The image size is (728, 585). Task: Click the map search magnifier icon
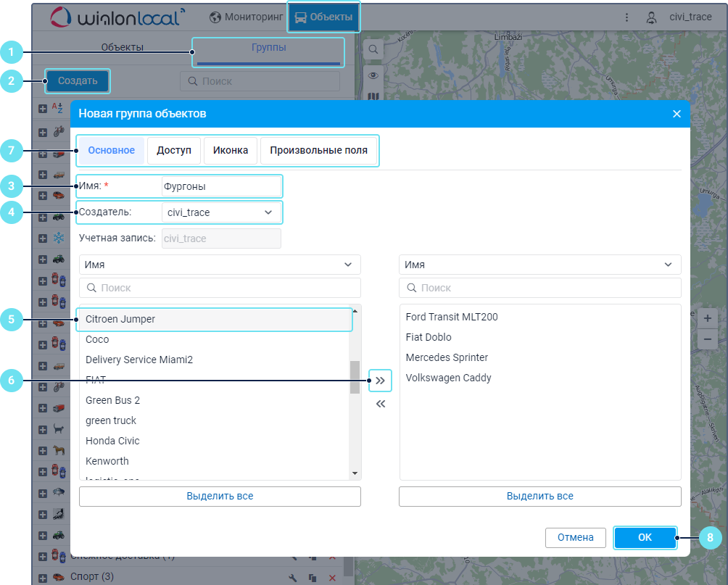pyautogui.click(x=373, y=49)
